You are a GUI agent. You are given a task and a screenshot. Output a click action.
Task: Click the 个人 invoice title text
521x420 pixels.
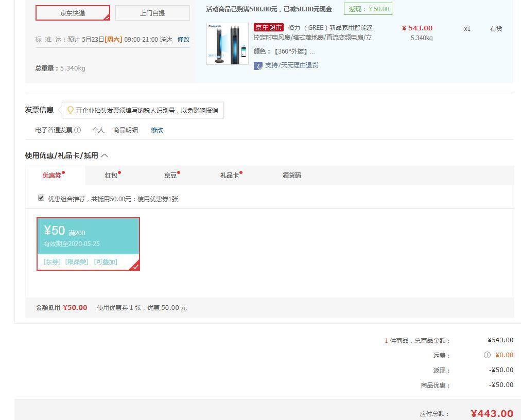(98, 130)
